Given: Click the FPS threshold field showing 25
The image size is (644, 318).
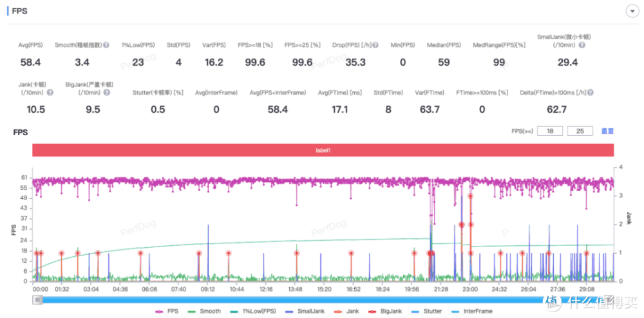Looking at the screenshot, I should (x=579, y=131).
